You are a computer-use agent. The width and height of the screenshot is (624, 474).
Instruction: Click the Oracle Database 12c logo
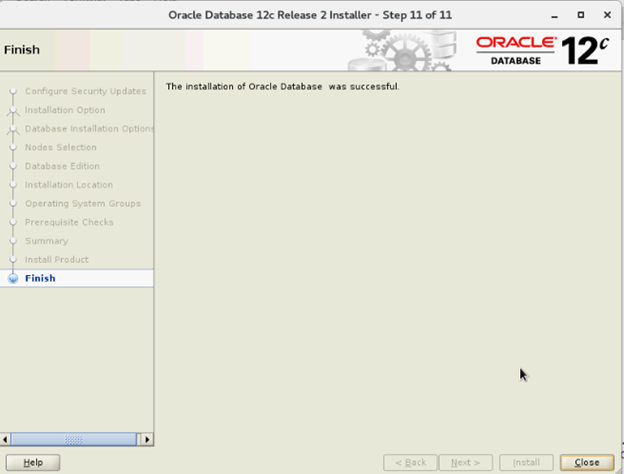pos(543,51)
